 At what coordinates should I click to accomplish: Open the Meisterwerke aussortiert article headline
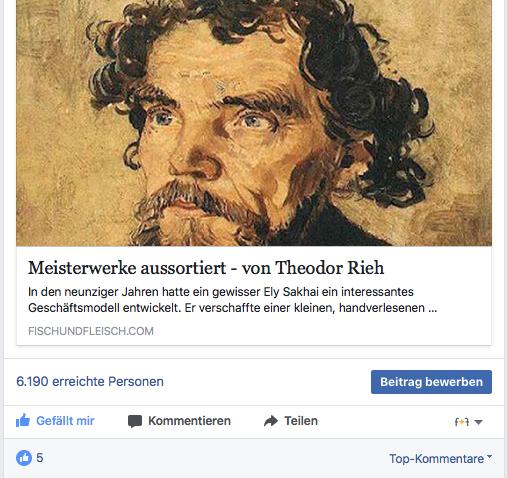tap(206, 268)
